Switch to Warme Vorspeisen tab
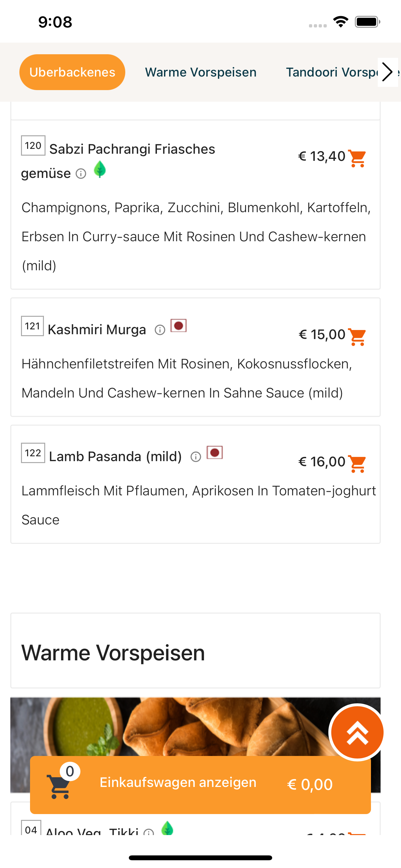This screenshot has width=401, height=868. (x=200, y=72)
